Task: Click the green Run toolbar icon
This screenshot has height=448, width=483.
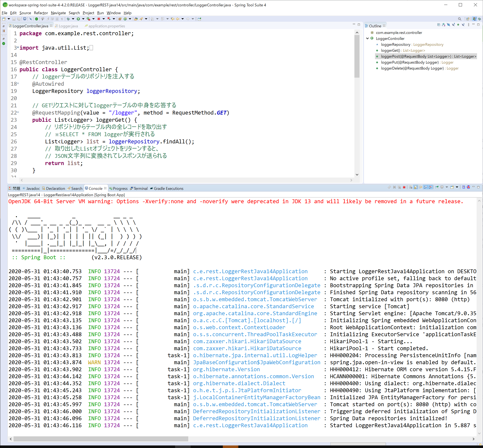Action: pos(78,19)
